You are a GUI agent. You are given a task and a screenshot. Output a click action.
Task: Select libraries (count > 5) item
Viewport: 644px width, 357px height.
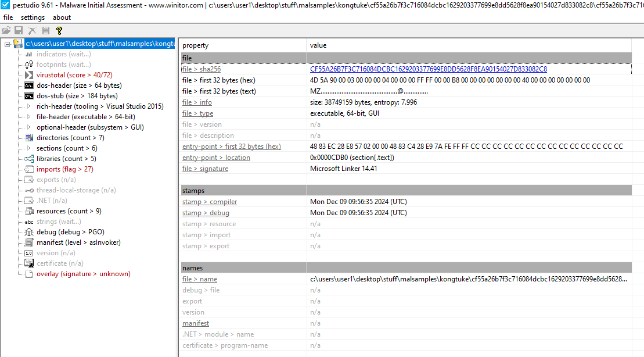click(x=66, y=159)
